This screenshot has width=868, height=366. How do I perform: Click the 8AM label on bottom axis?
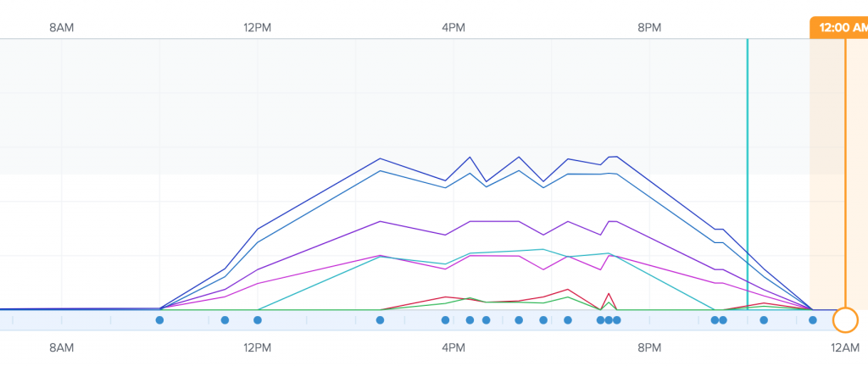click(62, 348)
